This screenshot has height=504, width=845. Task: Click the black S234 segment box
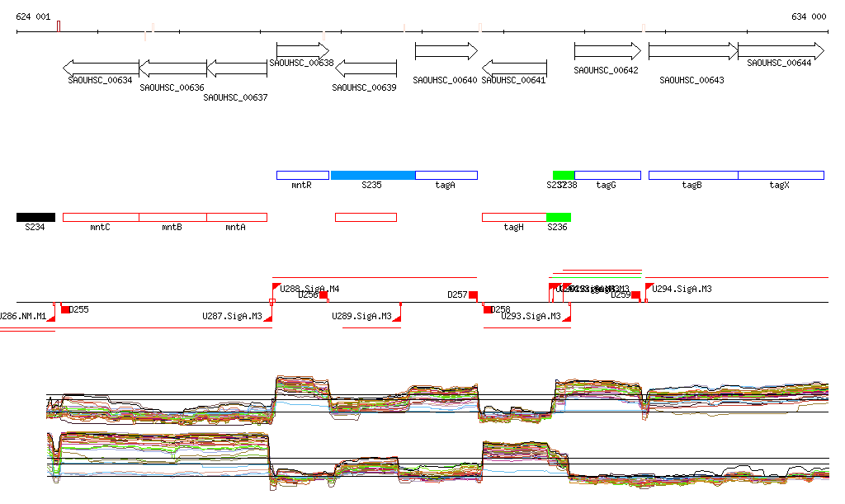click(x=35, y=218)
